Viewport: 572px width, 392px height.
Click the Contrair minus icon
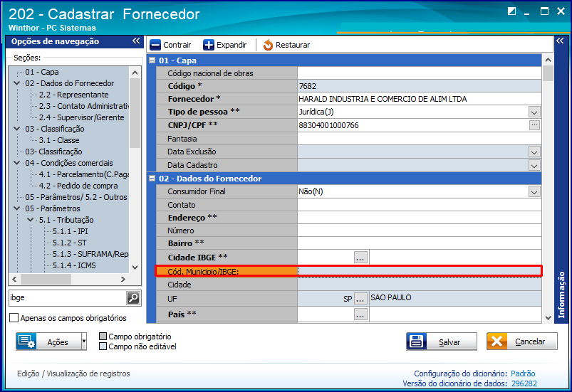pos(155,45)
